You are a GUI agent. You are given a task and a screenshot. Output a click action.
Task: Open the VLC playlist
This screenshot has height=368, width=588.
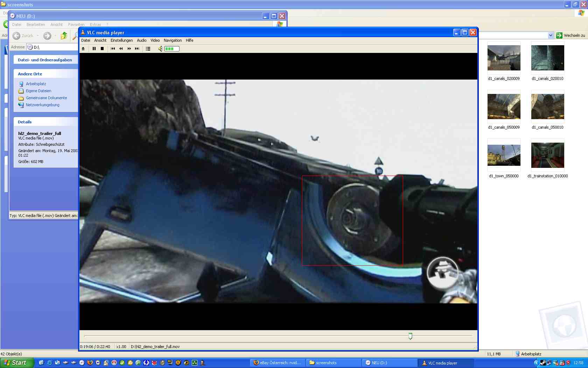[x=148, y=49]
